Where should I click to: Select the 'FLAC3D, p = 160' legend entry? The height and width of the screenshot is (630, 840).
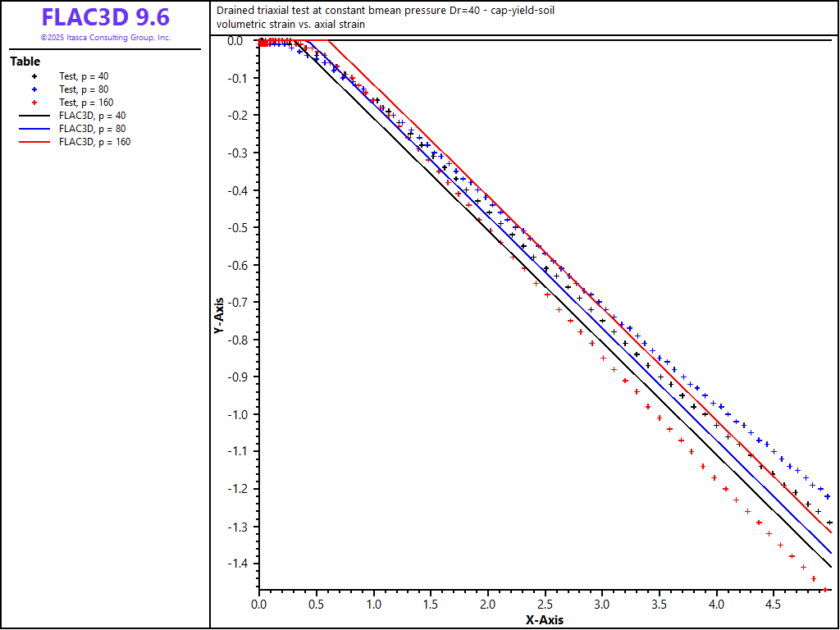point(94,142)
